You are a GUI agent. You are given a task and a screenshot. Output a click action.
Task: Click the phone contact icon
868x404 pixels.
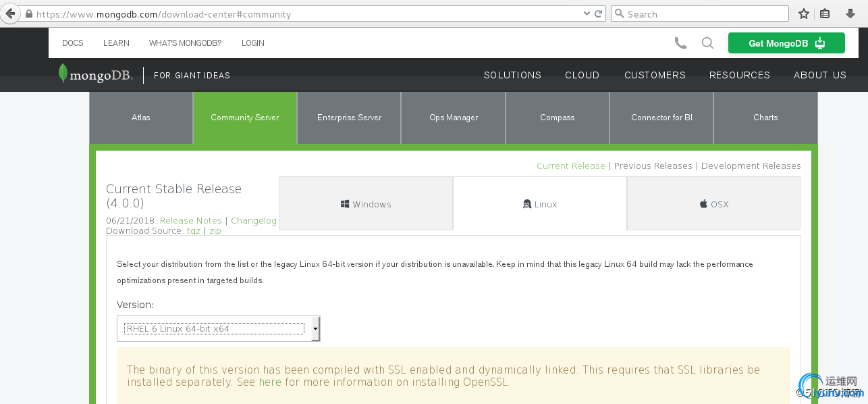680,43
